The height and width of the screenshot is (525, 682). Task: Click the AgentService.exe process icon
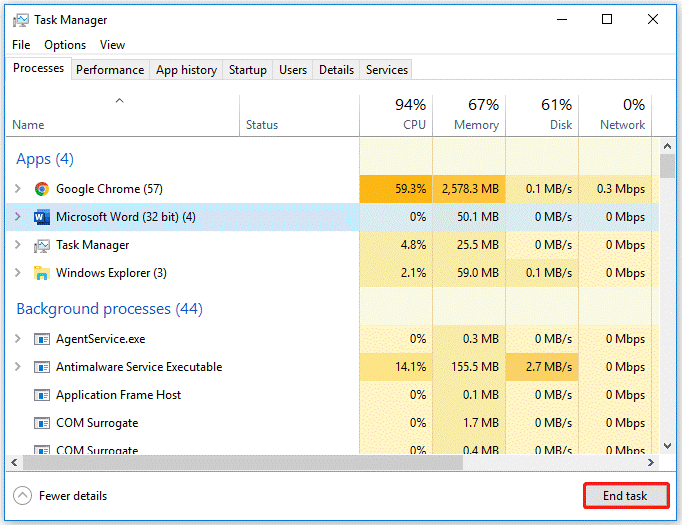tap(42, 339)
